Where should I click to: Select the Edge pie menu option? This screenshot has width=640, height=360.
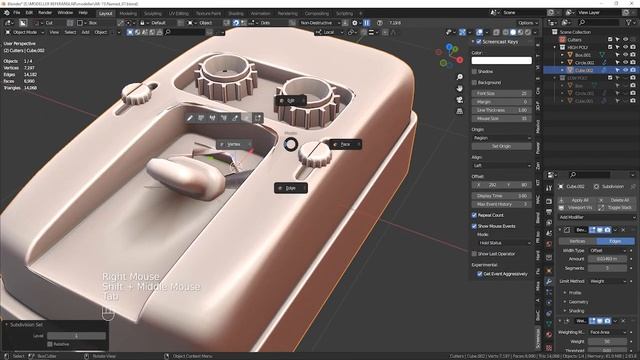tap(291, 188)
